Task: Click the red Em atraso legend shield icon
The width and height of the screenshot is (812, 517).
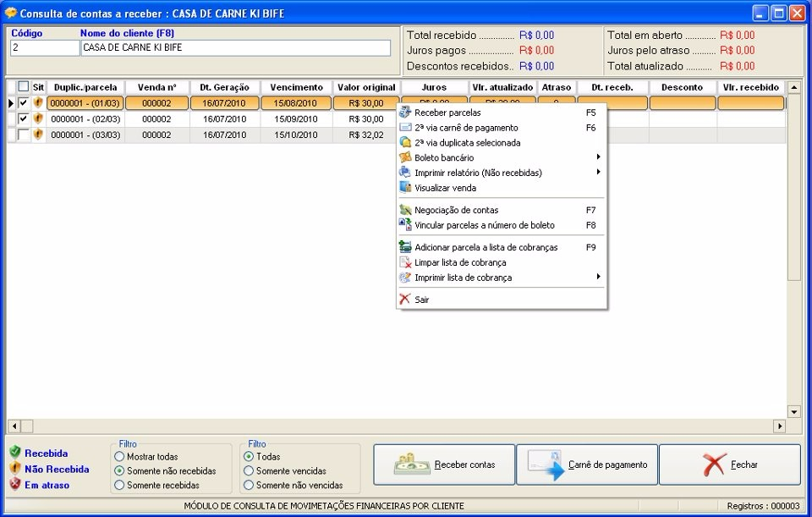Action: coord(15,484)
